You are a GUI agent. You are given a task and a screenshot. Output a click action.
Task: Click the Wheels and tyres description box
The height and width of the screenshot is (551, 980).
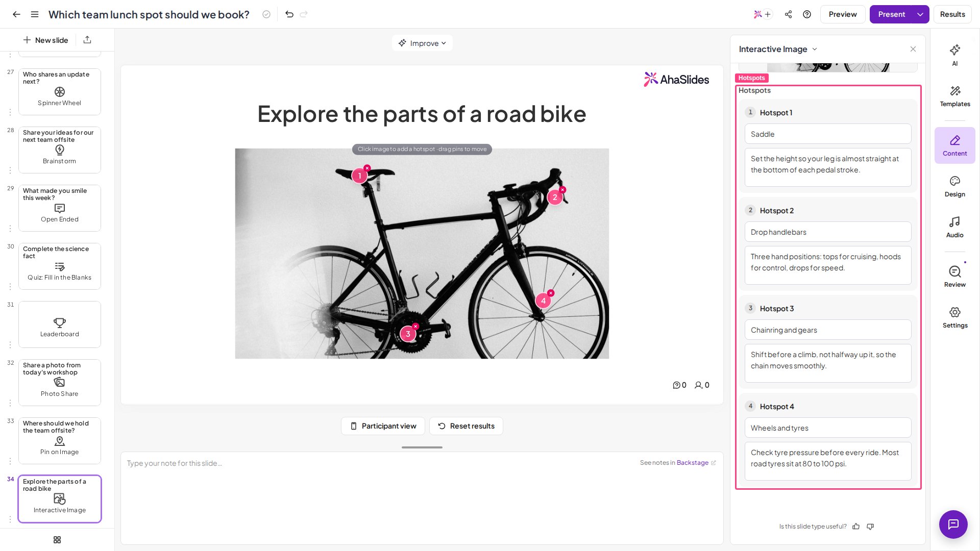pos(828,461)
